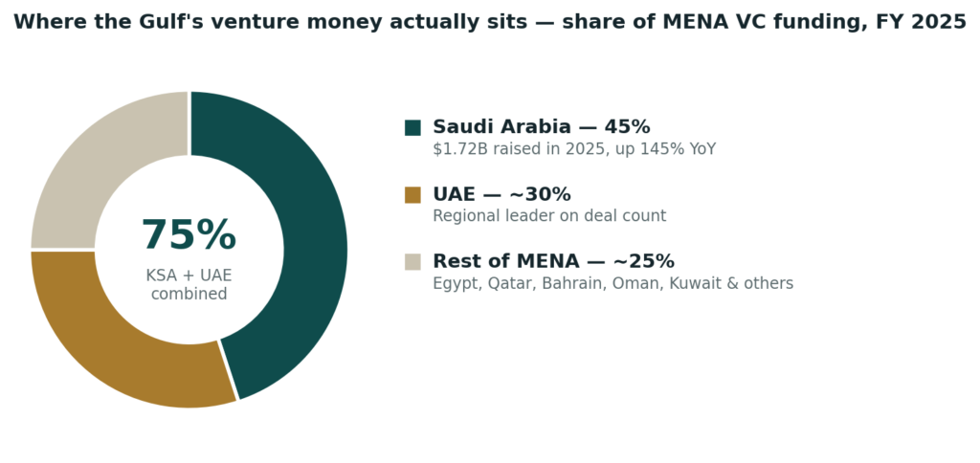Click the 'Saudi Arabia — 45%' legend label

tap(542, 127)
